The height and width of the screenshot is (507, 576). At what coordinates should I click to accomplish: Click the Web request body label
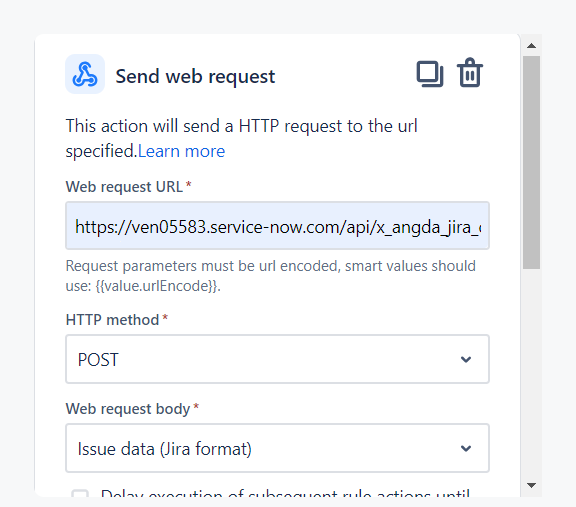point(128,409)
